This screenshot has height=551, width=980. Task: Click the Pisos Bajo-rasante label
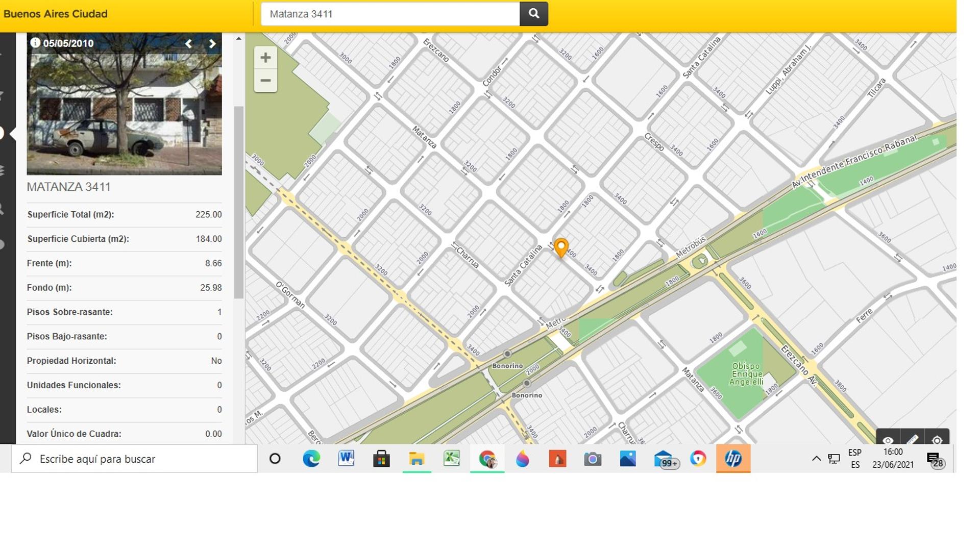point(67,337)
